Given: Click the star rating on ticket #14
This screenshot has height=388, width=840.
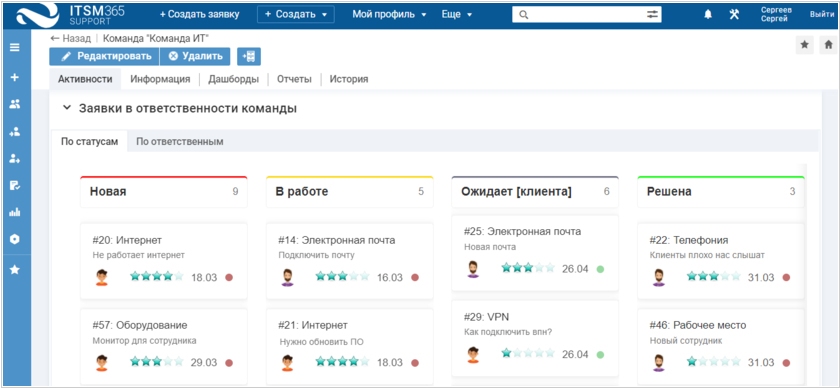Looking at the screenshot, I should point(342,277).
